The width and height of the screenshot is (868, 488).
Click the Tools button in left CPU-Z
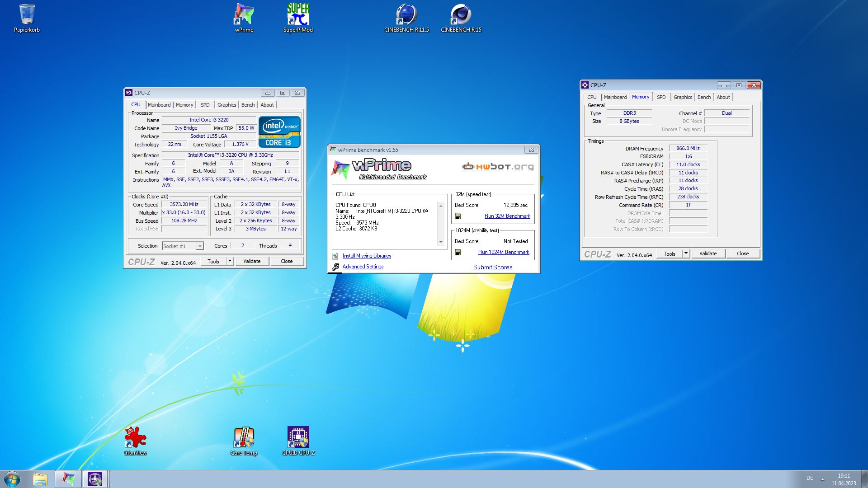coord(213,261)
